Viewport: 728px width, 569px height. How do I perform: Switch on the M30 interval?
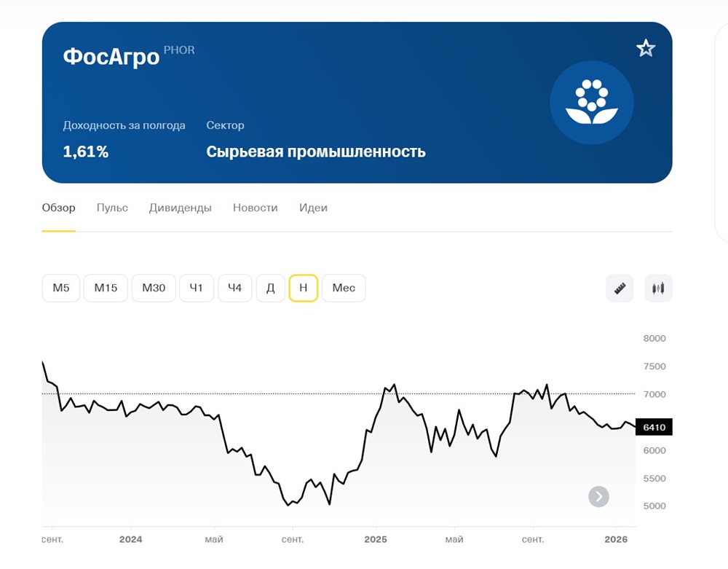tap(154, 288)
